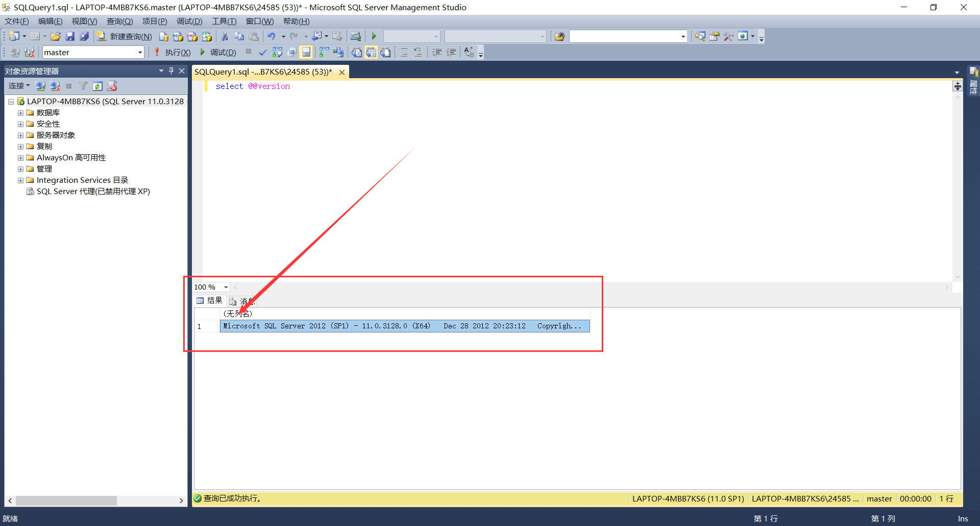Click the red-X script icon in Object Explorer toolbar
The width and height of the screenshot is (980, 526).
tap(112, 86)
